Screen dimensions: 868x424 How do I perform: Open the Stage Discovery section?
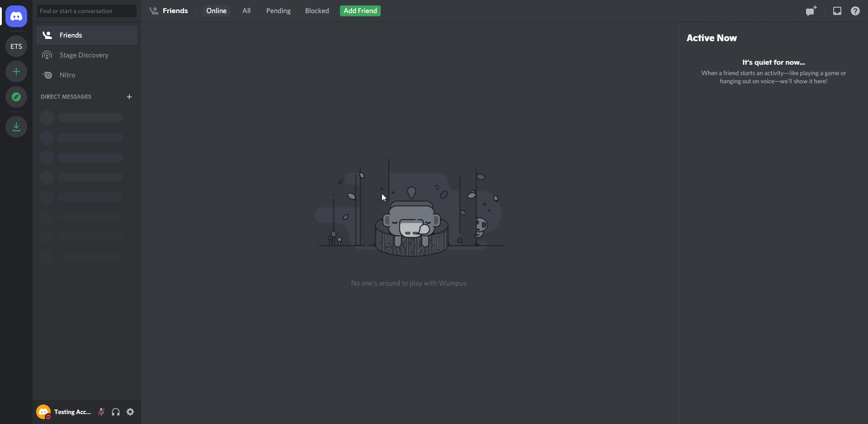tap(84, 55)
